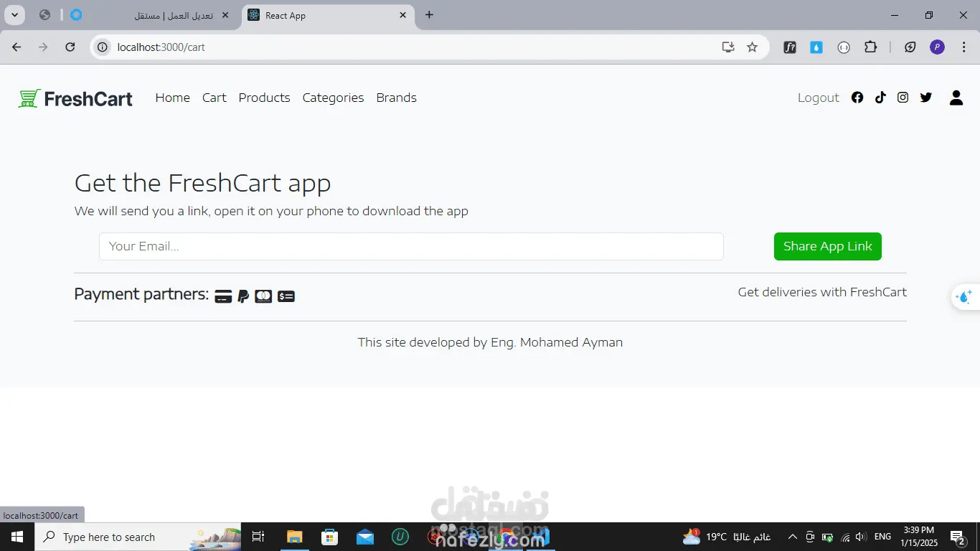Bookmark this page with the star icon
This screenshot has height=551, width=980.
tap(752, 47)
